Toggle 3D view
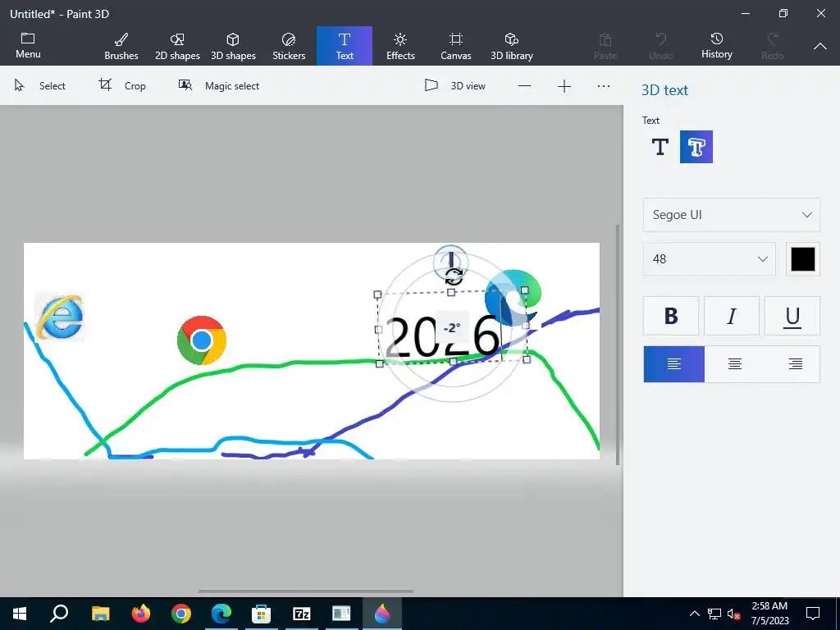The image size is (840, 630). (x=455, y=85)
